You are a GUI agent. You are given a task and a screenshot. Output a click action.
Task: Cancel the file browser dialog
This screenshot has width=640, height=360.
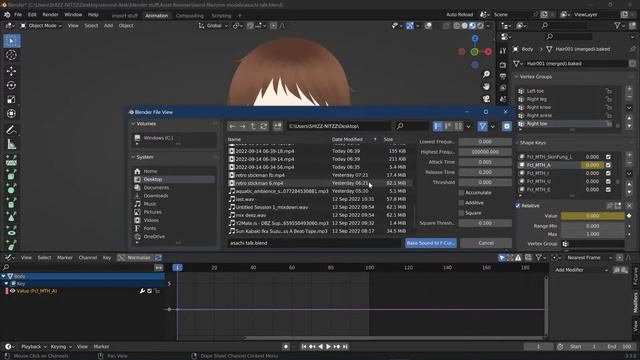tap(486, 243)
